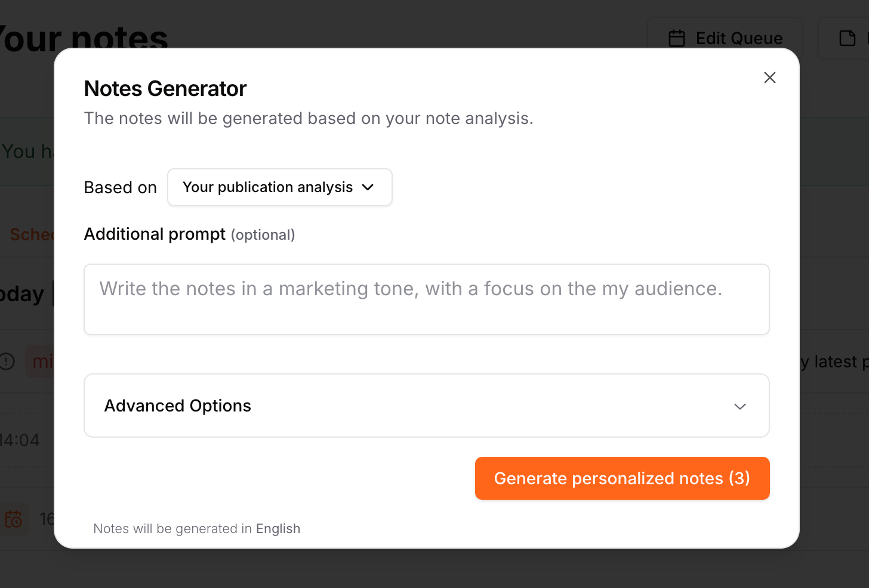Expand the Advanced Options section
Screen dimensions: 869x588
426,406
